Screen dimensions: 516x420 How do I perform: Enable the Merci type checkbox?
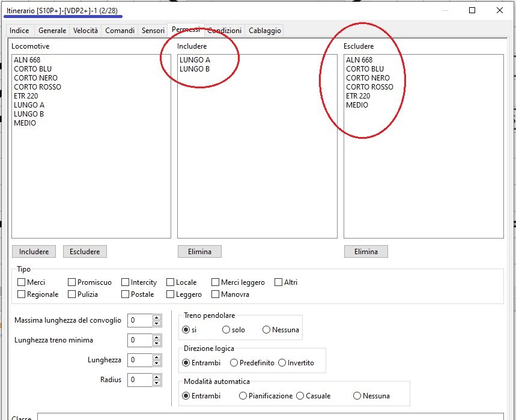coord(22,282)
